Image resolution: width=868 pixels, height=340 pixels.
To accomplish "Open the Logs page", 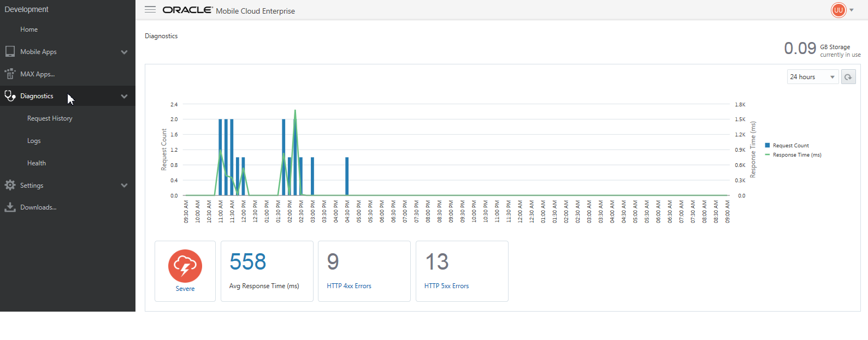I will [x=34, y=141].
